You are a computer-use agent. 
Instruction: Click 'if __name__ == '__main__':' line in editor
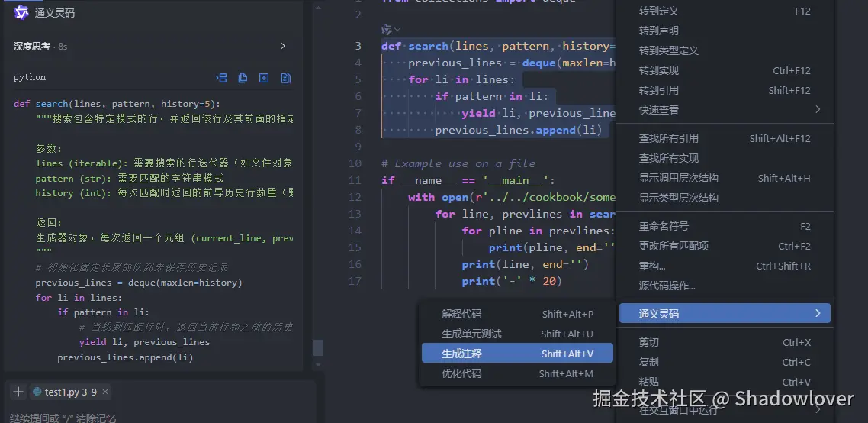[x=468, y=180]
